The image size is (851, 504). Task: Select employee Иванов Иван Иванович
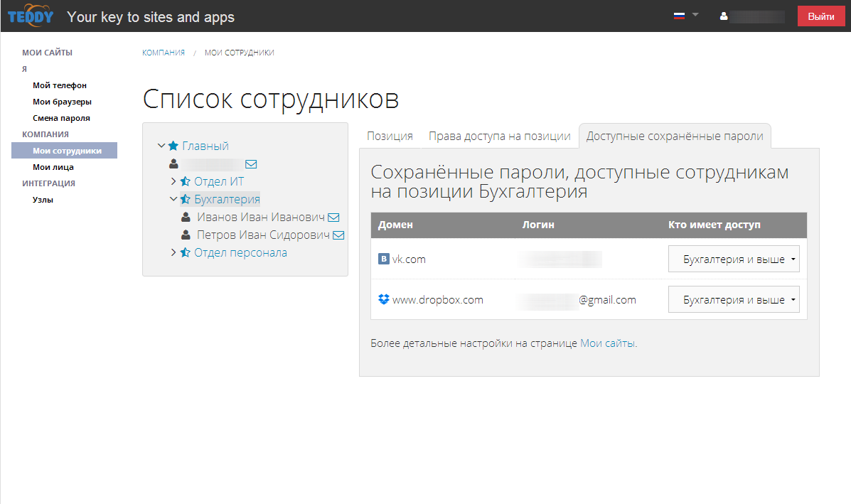260,217
